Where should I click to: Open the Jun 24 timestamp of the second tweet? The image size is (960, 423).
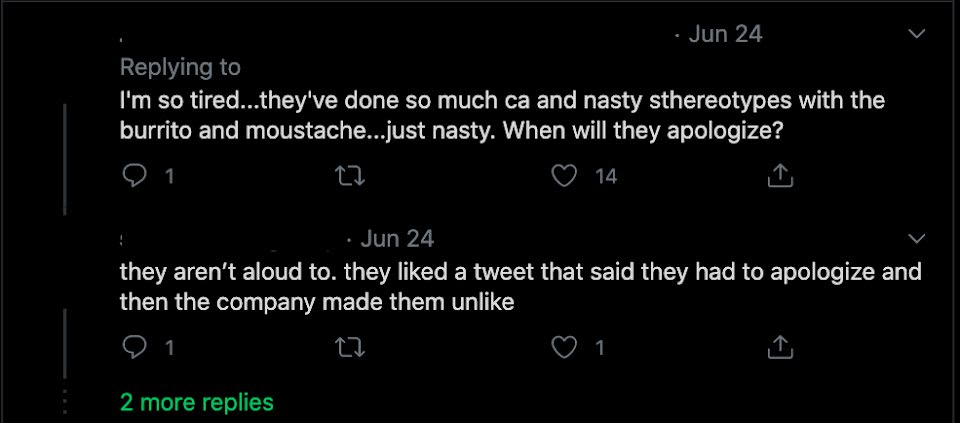(x=397, y=239)
